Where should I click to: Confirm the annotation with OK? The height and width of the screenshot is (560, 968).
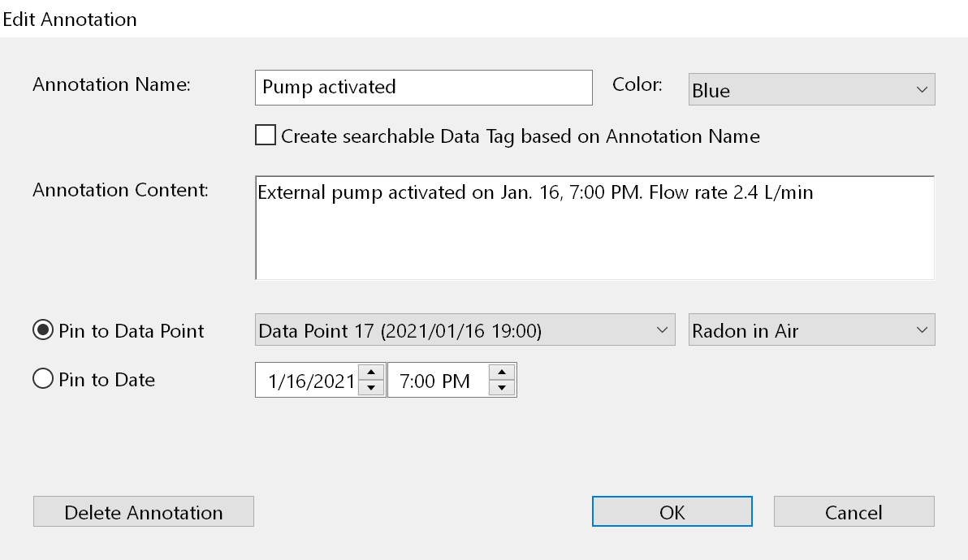coord(672,512)
